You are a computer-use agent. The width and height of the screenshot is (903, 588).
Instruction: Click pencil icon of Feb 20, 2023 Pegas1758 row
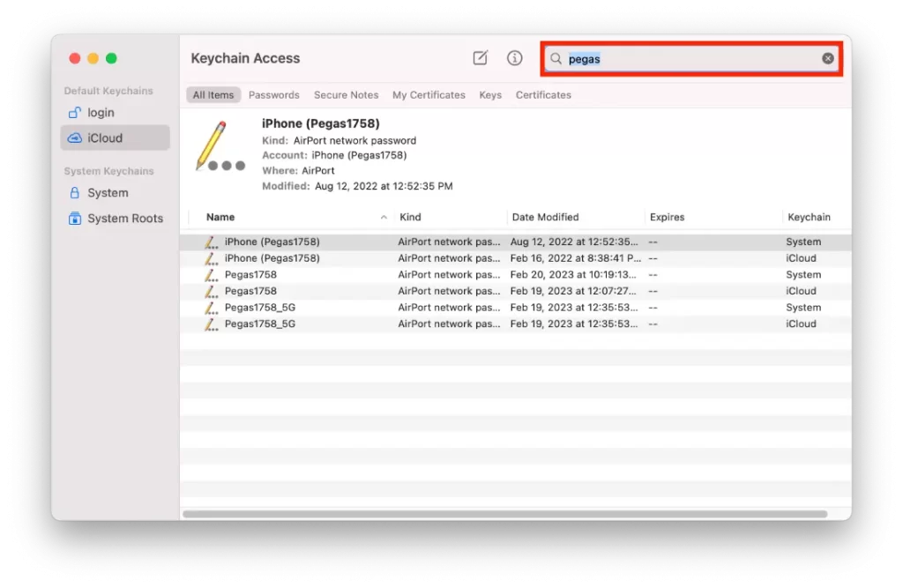pos(212,275)
